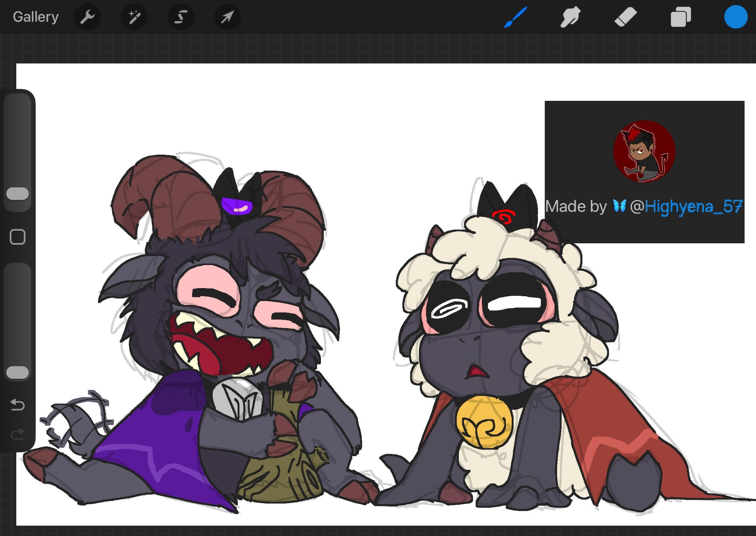Select the Eraser tool

[625, 17]
